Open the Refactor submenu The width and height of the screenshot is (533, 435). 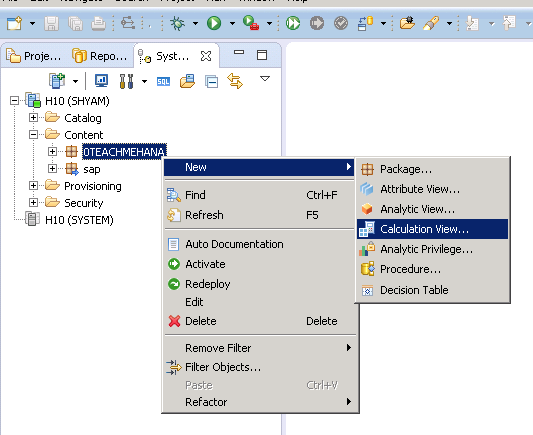(x=259, y=402)
